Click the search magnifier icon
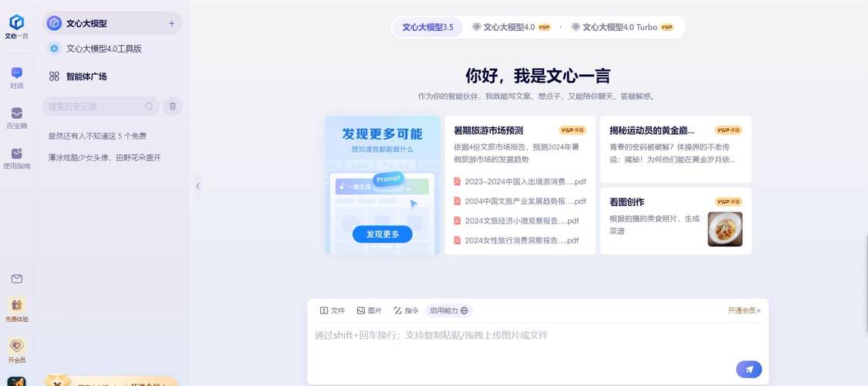 click(x=149, y=107)
